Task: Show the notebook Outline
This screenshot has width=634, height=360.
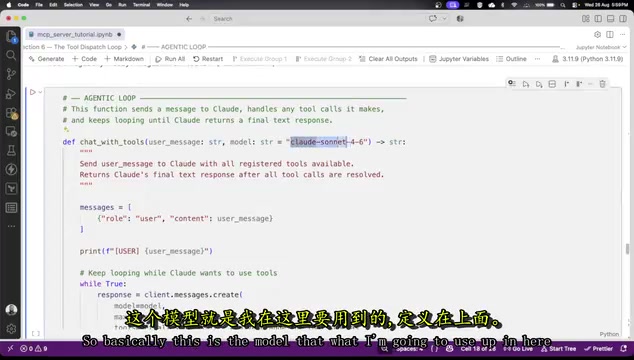Action: pos(511,59)
